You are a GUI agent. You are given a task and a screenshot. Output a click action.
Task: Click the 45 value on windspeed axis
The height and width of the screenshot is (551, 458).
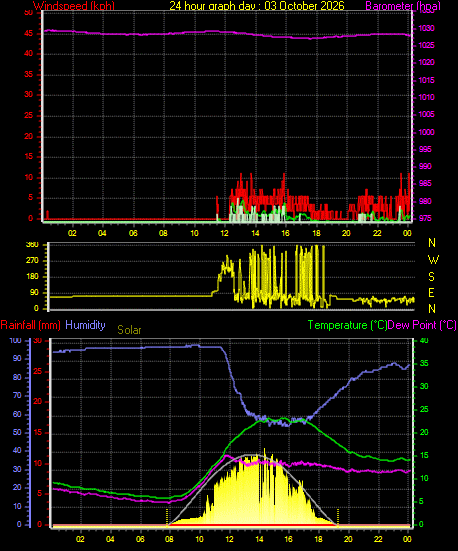[x=28, y=34]
